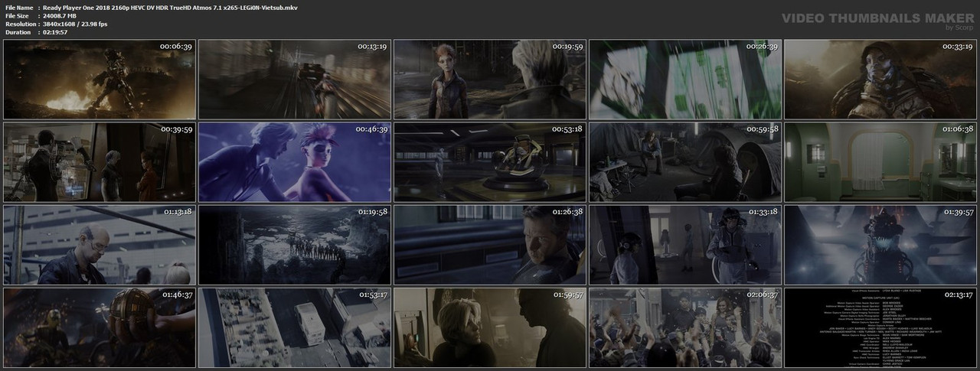Pick the 01:13:18 video frame
The image size is (980, 371).
[100, 244]
